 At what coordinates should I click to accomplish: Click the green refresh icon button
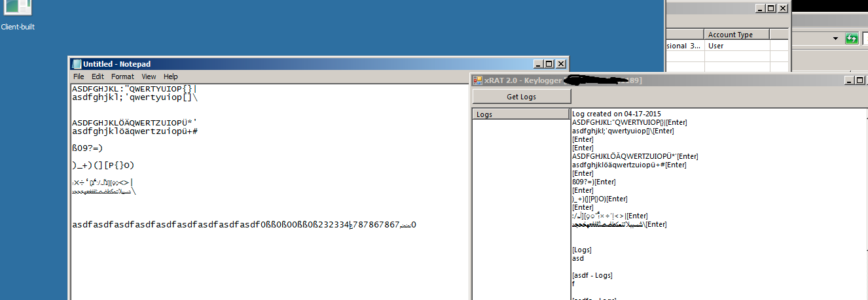click(x=851, y=39)
